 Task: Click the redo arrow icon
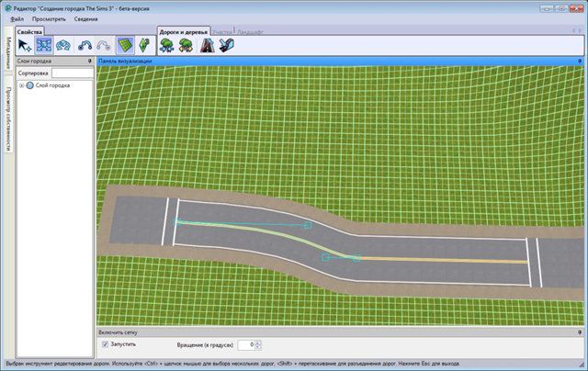point(103,45)
